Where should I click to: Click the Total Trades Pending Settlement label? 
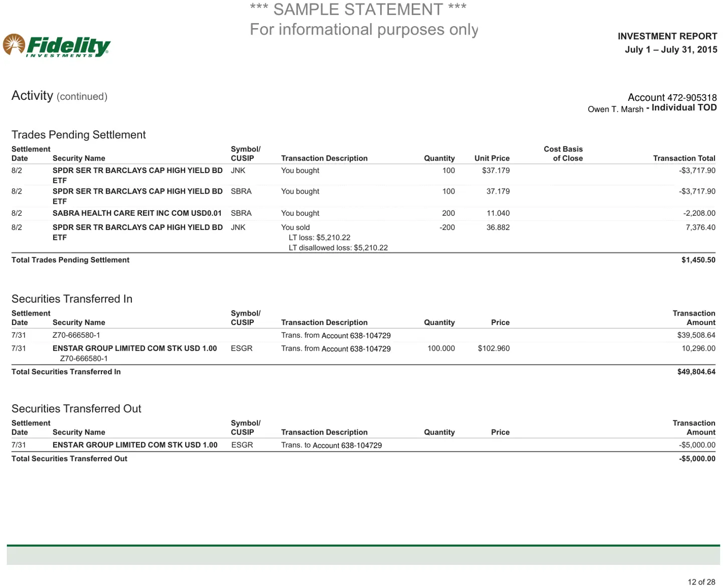(70, 260)
